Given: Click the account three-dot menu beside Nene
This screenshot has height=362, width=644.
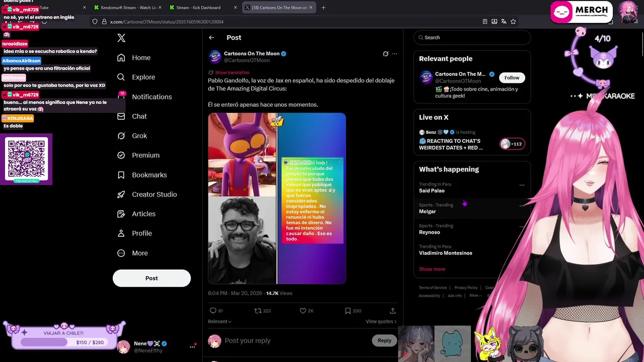Looking at the screenshot, I should tap(192, 346).
